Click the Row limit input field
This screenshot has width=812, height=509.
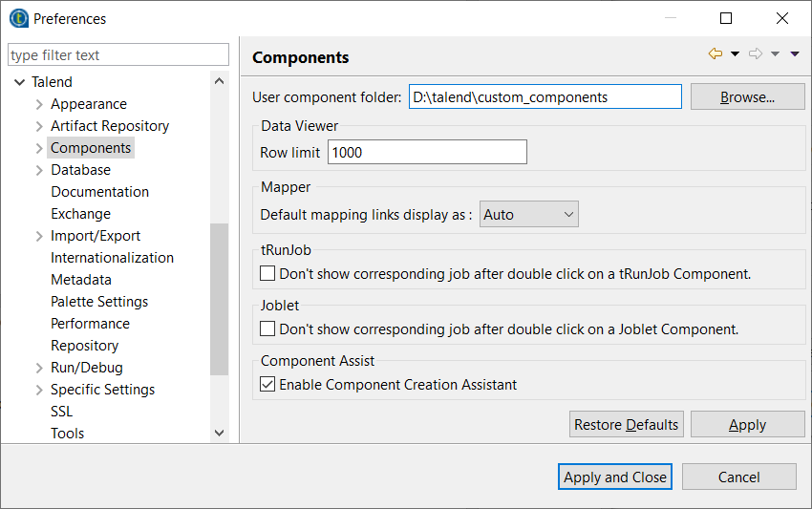tap(427, 152)
